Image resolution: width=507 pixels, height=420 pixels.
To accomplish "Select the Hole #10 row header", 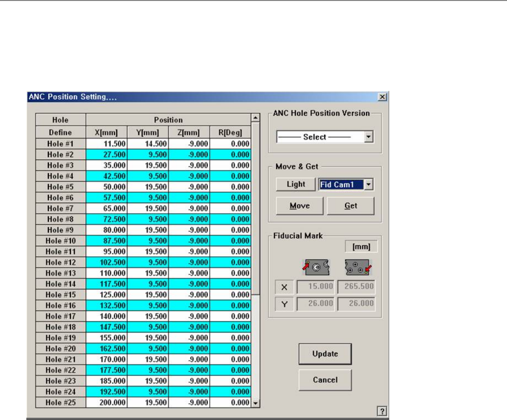I will click(60, 241).
